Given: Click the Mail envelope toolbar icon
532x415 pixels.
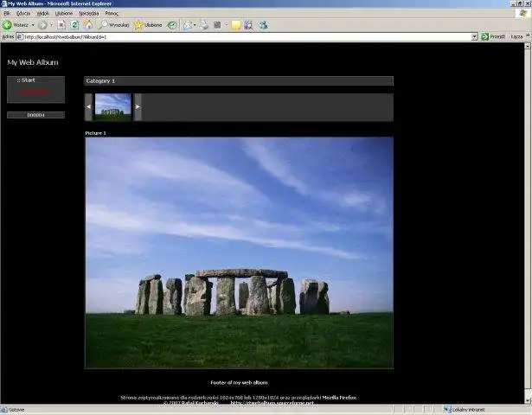Looking at the screenshot, I should point(188,25).
